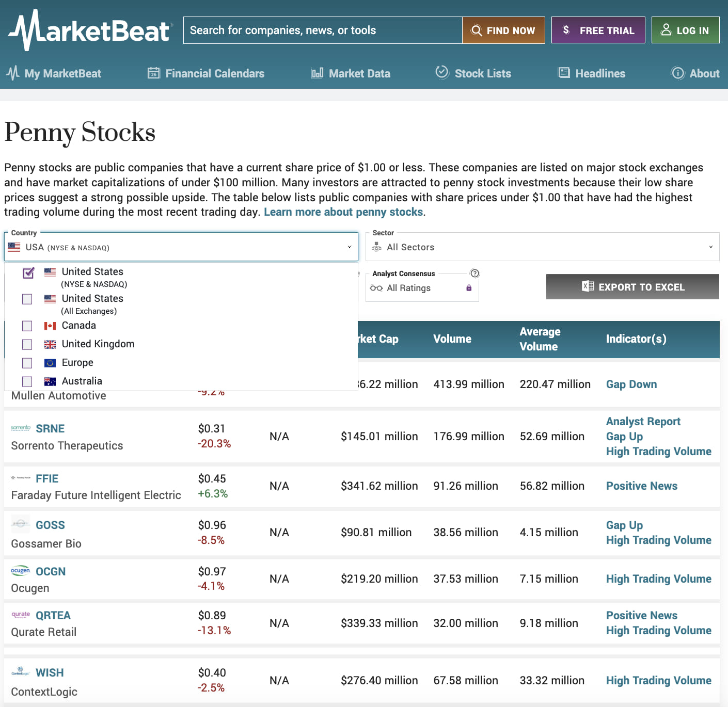Start a FREE TRIAL
Screen dimensions: 728x707
click(x=598, y=30)
